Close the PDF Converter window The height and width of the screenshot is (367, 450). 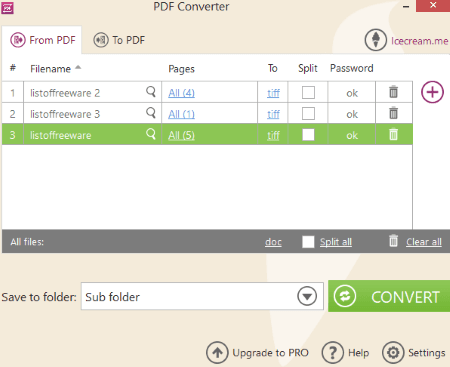tap(433, 6)
